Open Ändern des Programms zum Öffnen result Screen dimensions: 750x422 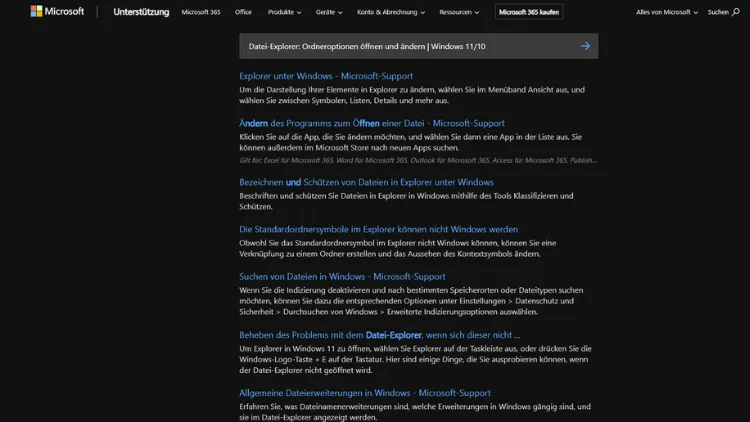point(372,123)
